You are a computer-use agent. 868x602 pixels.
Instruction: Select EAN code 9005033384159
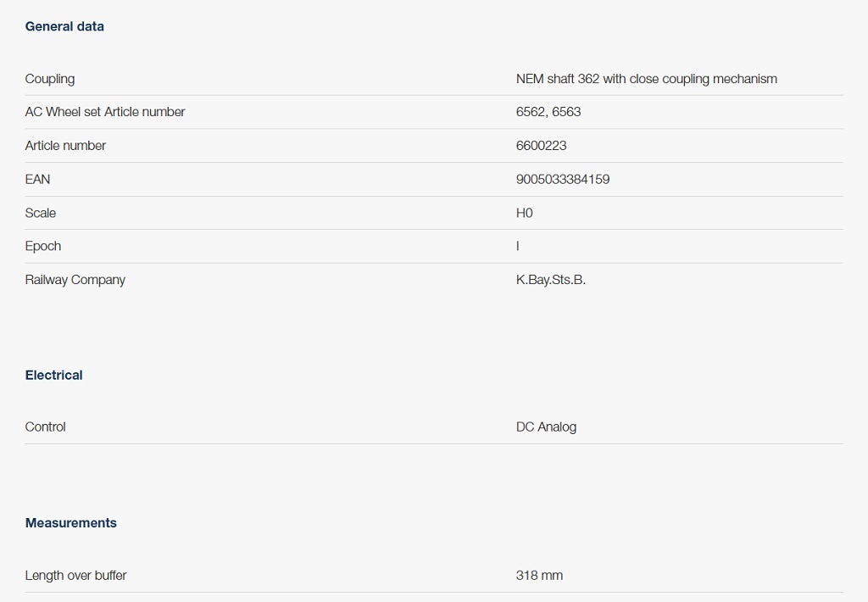pyautogui.click(x=563, y=180)
